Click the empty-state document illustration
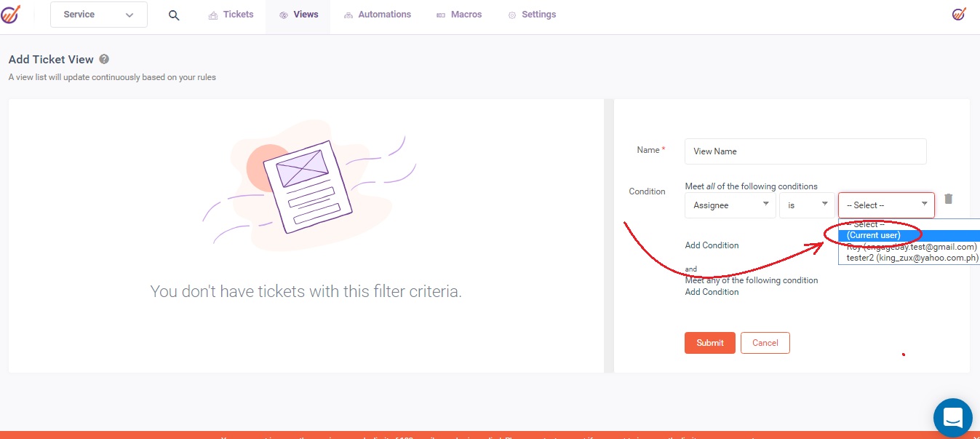Viewport: 980px width, 439px height. [x=306, y=186]
